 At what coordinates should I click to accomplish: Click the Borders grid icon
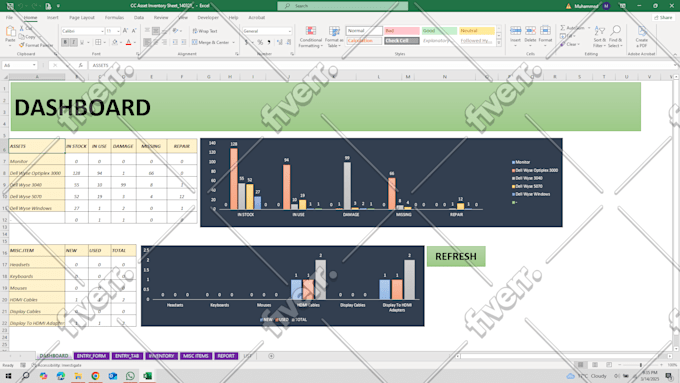tap(98, 43)
